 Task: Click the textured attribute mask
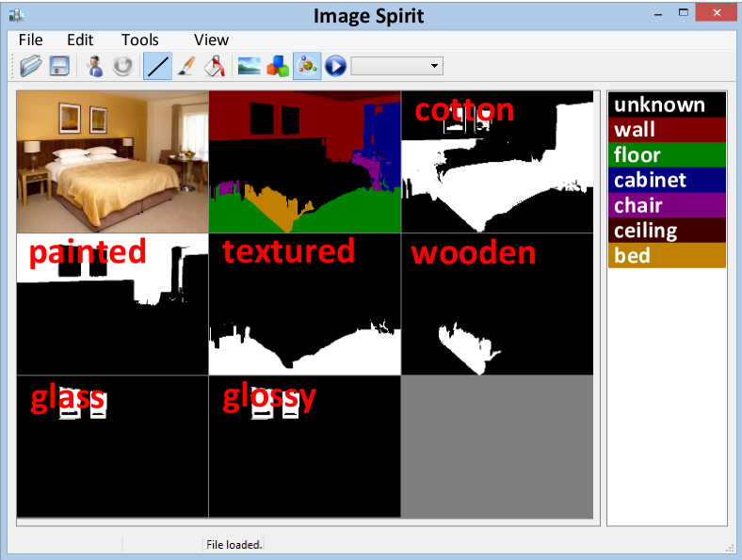305,304
